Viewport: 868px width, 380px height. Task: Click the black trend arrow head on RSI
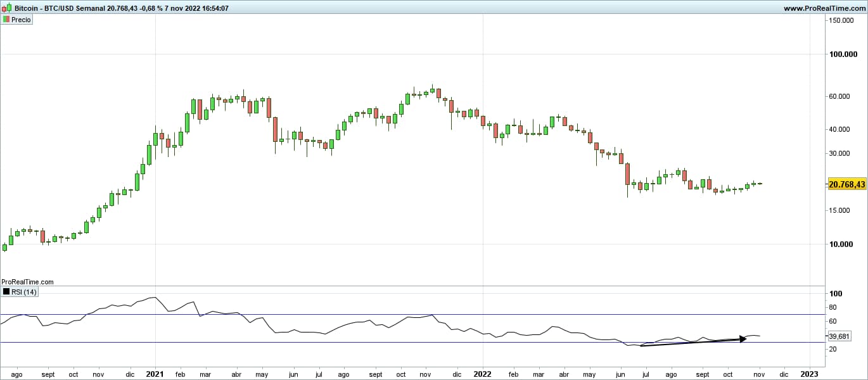pos(743,339)
